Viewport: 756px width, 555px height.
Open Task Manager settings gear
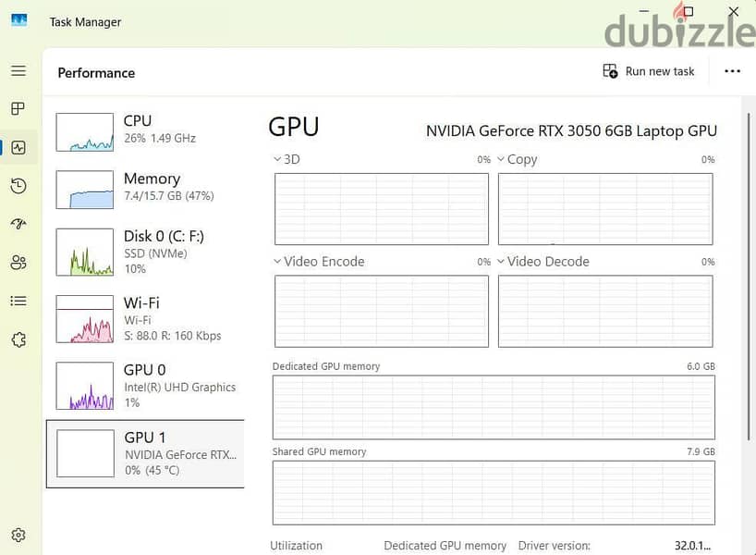[18, 535]
